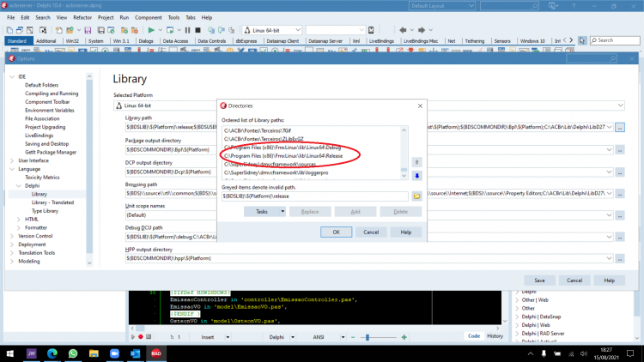Click the Add file to project icon
Viewport: 644px width, 362px height.
click(x=124, y=30)
